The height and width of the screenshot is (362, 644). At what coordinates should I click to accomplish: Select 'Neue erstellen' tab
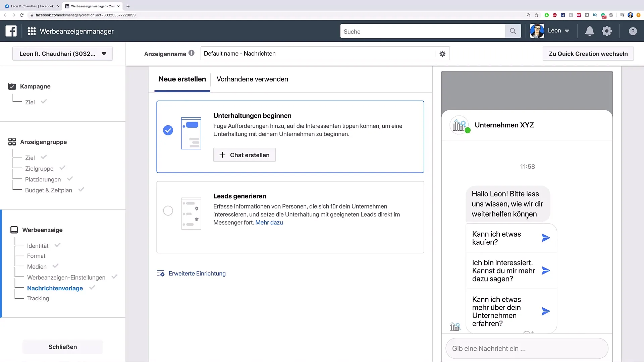pos(182,79)
